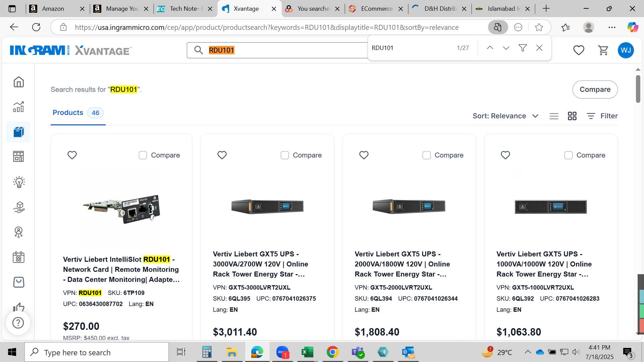The width and height of the screenshot is (644, 362).
Task: Open the calendar icon in the sidebar
Action: [18, 257]
